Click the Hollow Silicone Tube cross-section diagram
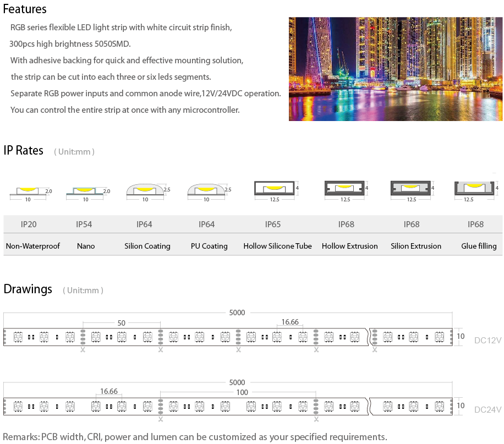 (276, 189)
